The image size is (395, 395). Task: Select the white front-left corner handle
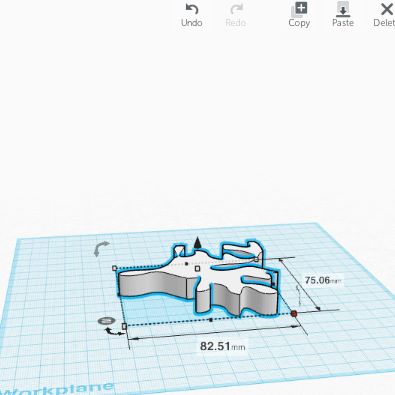point(124,326)
